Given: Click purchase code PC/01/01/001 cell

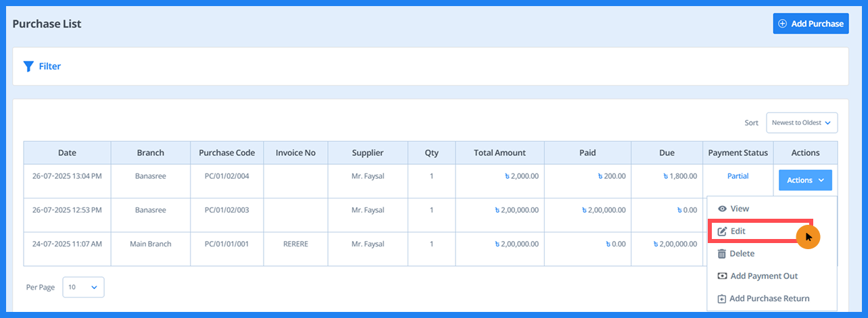Looking at the screenshot, I should 226,244.
